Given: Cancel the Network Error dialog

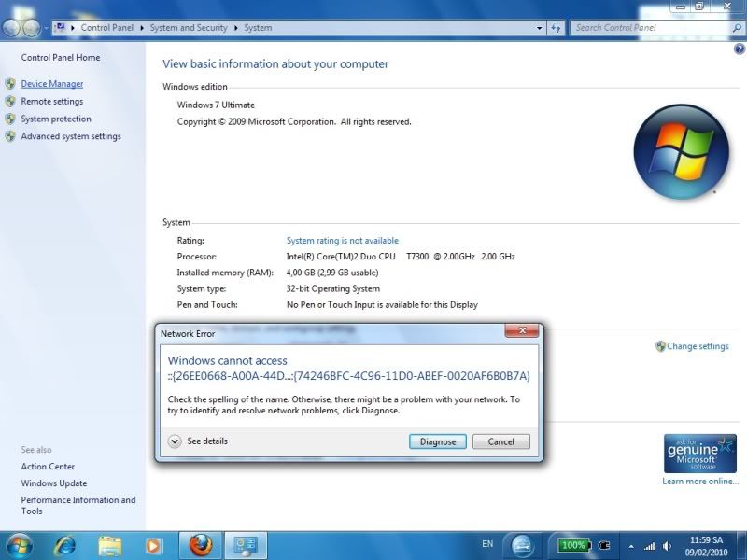Looking at the screenshot, I should coord(500,441).
